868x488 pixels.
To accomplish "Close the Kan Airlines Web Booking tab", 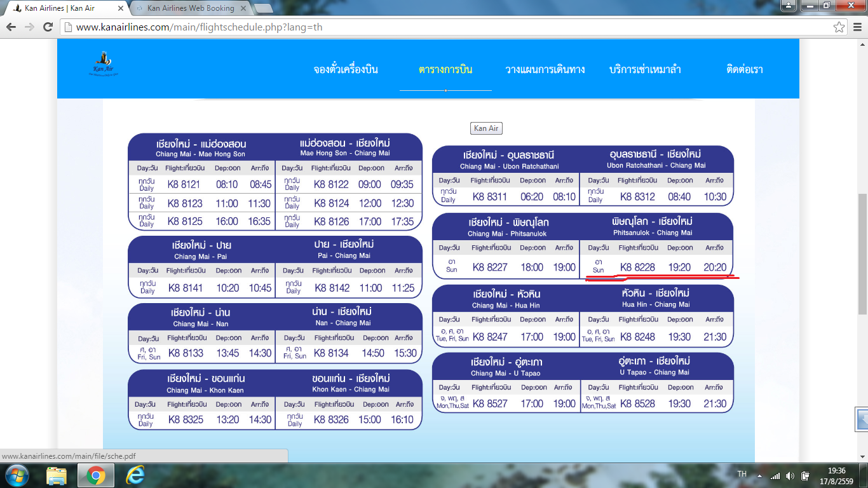I will (245, 8).
